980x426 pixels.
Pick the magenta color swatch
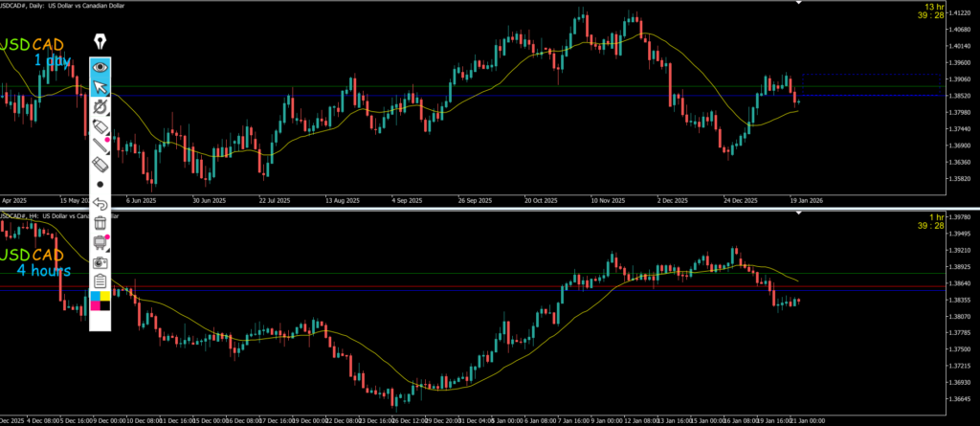[x=95, y=304]
